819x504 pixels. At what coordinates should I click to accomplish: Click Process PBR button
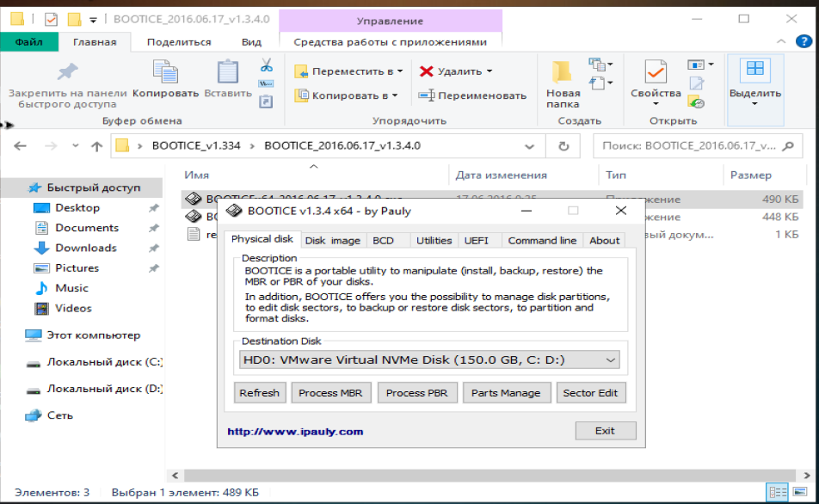click(x=416, y=393)
